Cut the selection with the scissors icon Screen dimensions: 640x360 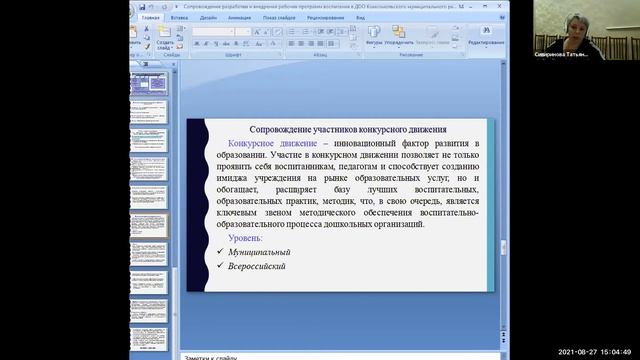pyautogui.click(x=147, y=29)
